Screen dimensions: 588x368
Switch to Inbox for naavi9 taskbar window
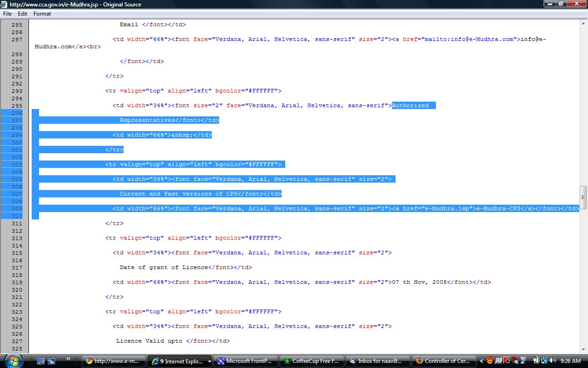[378, 362]
